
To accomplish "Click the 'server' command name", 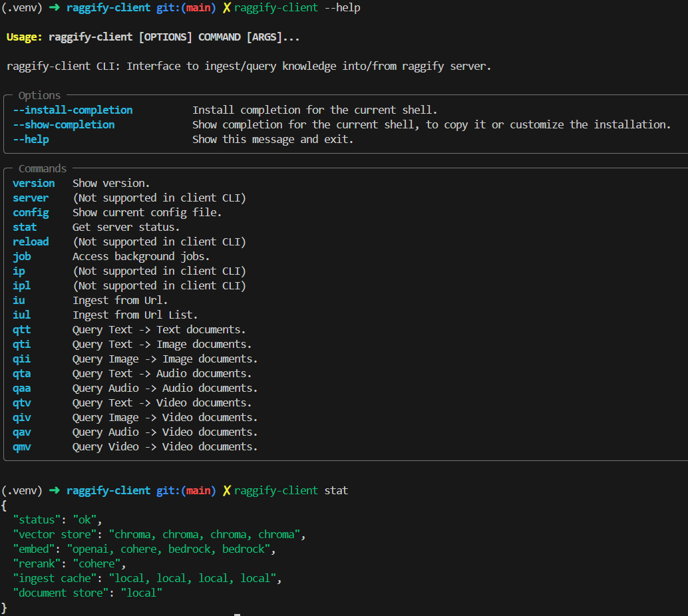I will click(31, 198).
